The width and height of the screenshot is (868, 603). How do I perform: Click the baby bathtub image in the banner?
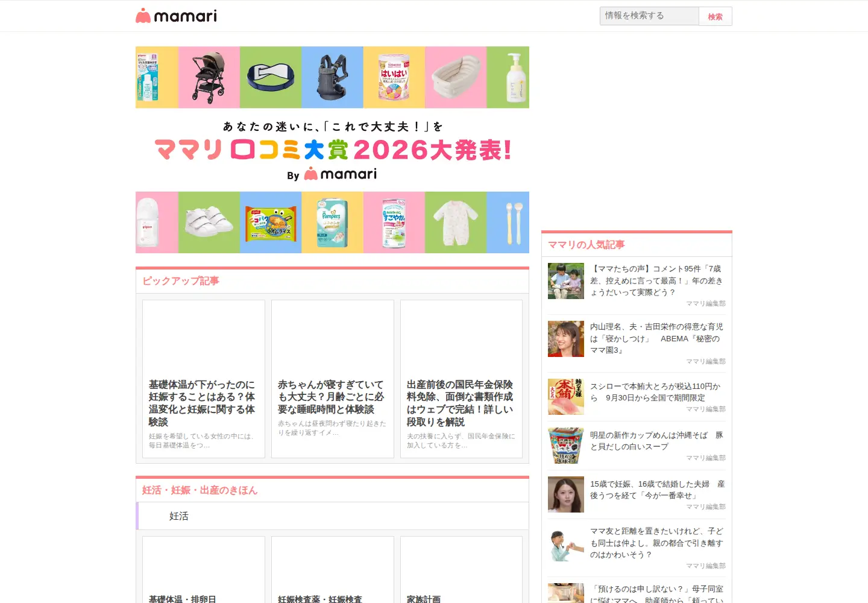[456, 77]
